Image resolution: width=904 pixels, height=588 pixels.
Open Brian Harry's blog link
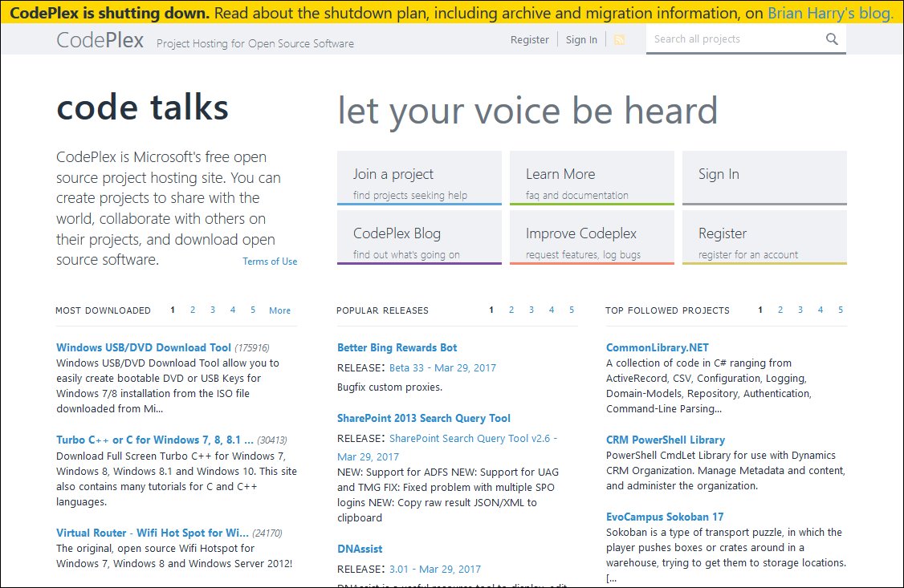(829, 13)
